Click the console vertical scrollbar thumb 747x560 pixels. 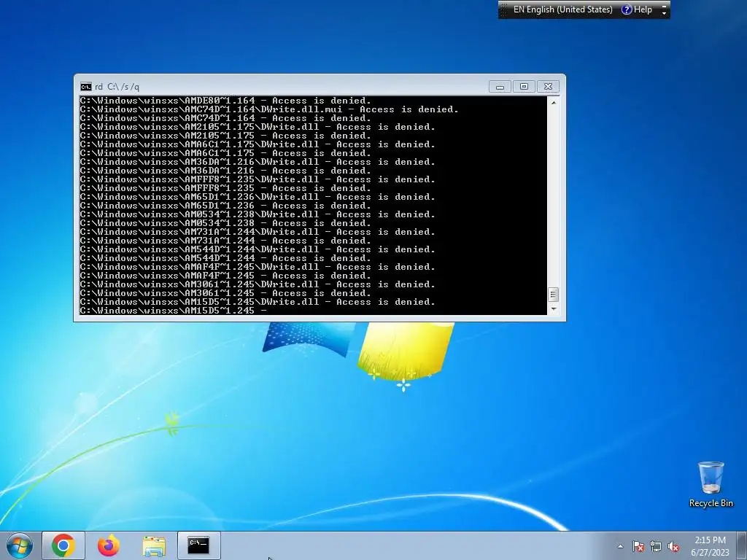tap(553, 295)
